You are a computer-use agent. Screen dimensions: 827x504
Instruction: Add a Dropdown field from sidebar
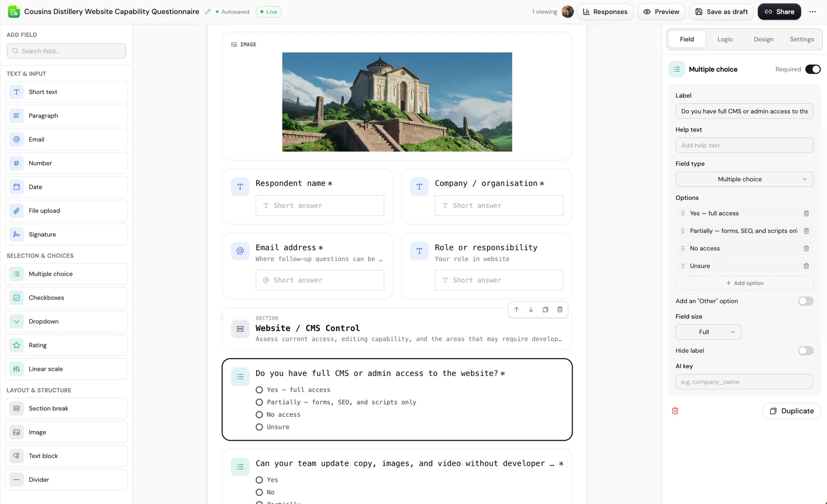coord(67,321)
